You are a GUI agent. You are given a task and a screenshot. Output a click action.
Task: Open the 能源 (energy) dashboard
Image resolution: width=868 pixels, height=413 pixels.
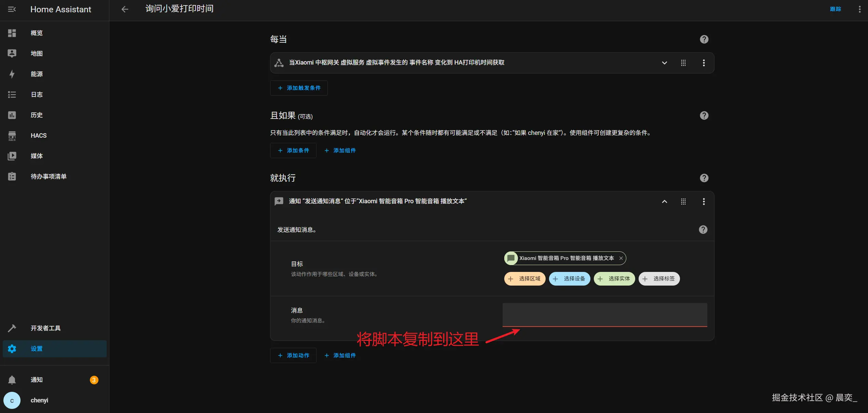[36, 74]
